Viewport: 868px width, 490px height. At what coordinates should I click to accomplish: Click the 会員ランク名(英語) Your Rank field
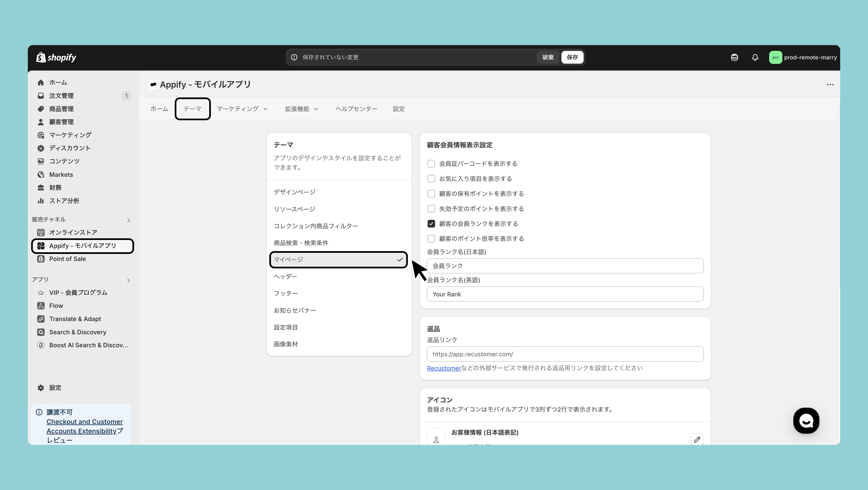(x=565, y=294)
